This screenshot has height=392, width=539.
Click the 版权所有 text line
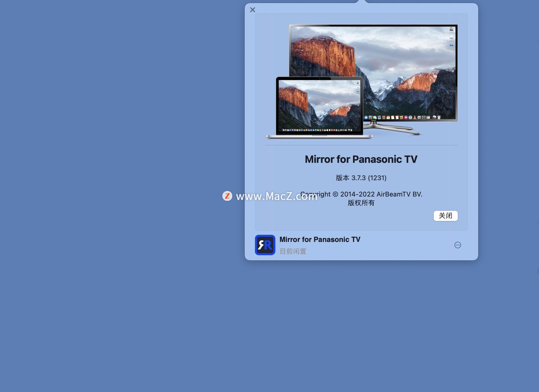coord(361,203)
